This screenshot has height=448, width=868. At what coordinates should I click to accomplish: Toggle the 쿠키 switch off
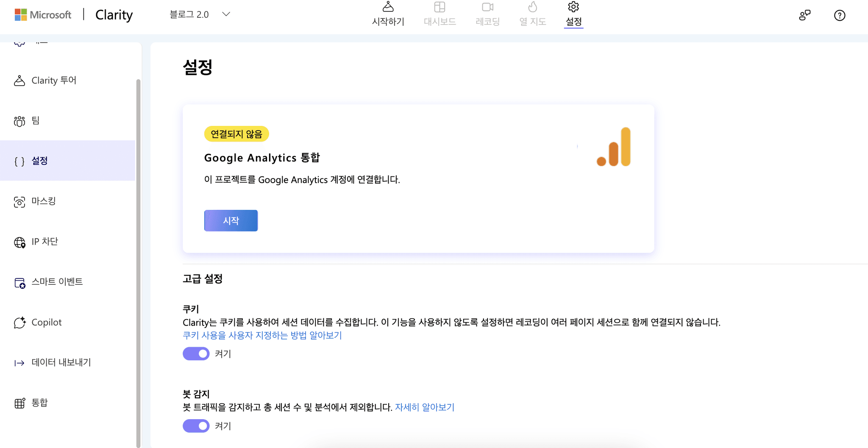196,353
